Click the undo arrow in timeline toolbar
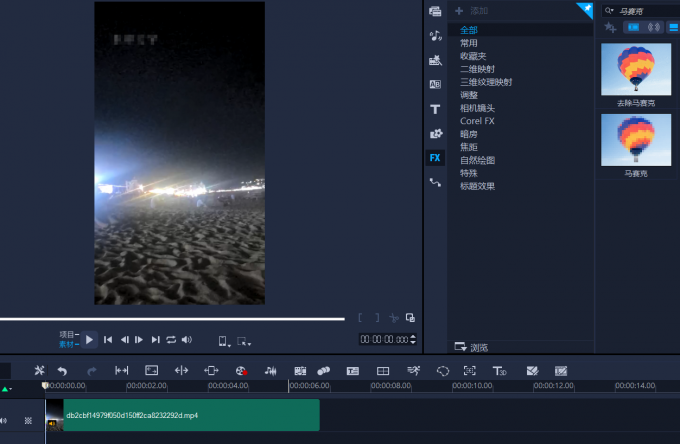This screenshot has width=680, height=444. tap(62, 370)
